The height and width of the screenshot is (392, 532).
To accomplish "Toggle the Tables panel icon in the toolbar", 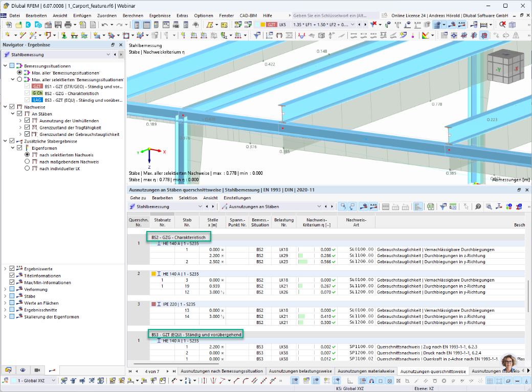I will (147, 25).
